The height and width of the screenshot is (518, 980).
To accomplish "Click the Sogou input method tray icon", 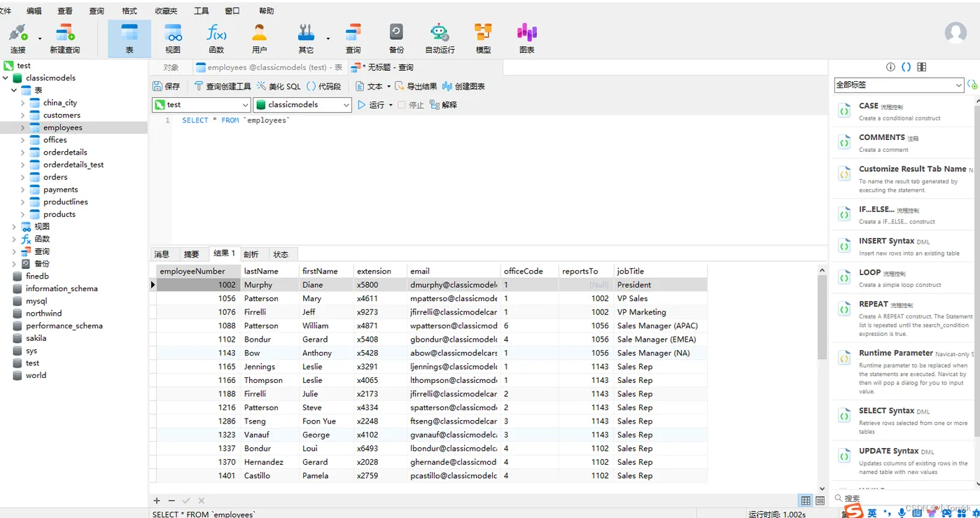I will click(853, 512).
